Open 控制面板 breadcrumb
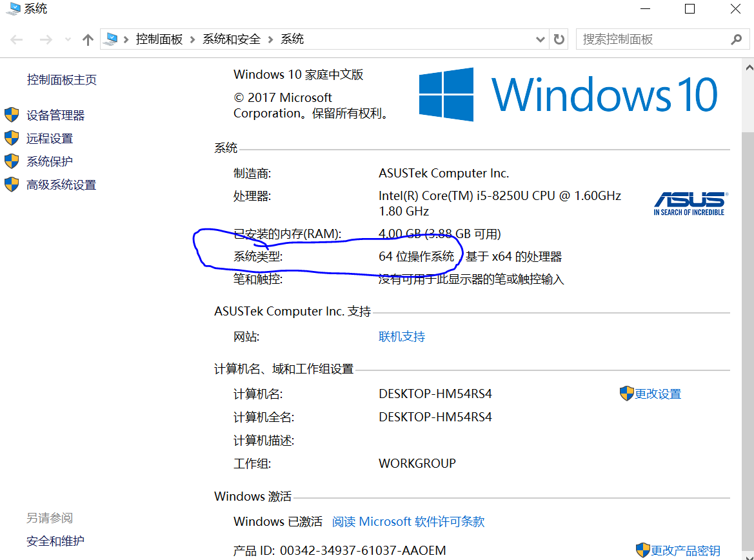The image size is (754, 560). coord(159,39)
